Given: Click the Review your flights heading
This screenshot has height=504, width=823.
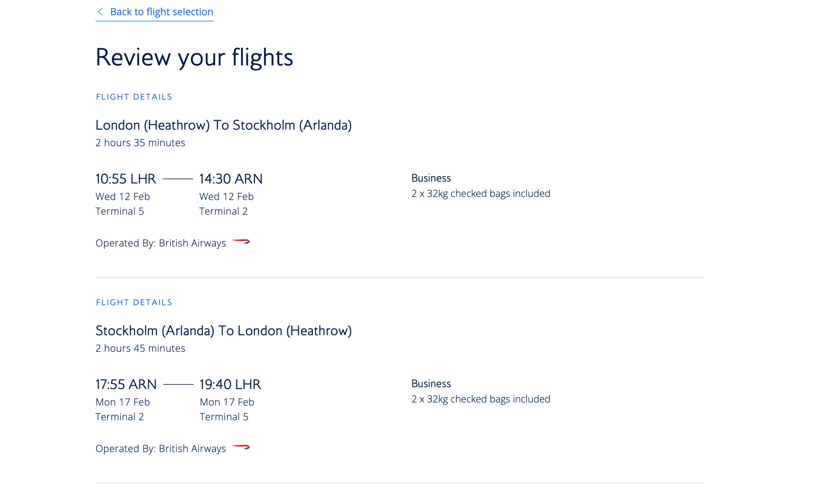Looking at the screenshot, I should tap(194, 57).
